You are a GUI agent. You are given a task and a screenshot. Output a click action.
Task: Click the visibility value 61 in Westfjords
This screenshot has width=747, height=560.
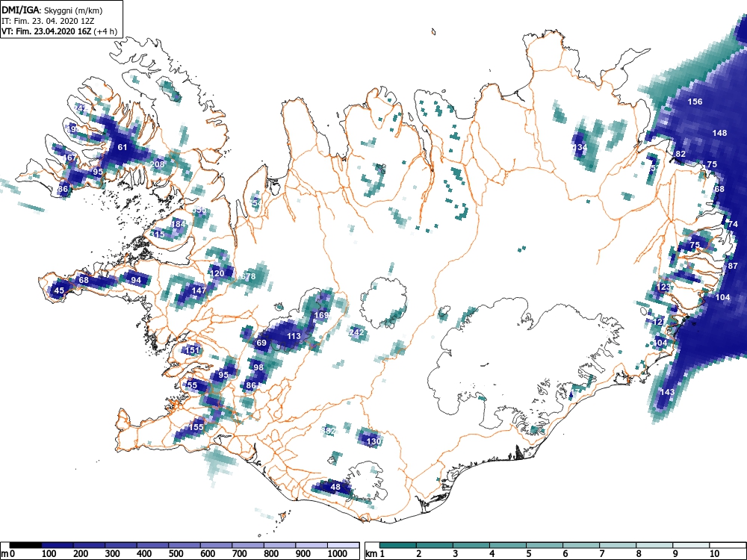coord(123,147)
